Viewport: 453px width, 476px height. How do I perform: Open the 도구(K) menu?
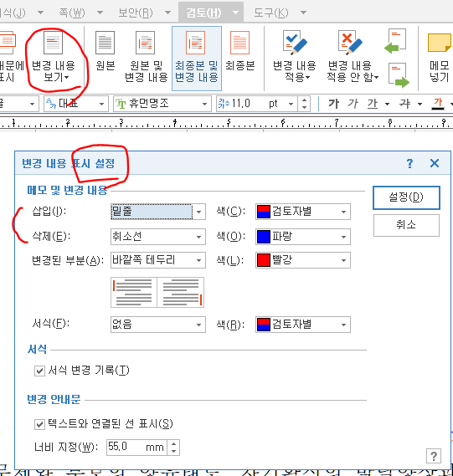[271, 13]
